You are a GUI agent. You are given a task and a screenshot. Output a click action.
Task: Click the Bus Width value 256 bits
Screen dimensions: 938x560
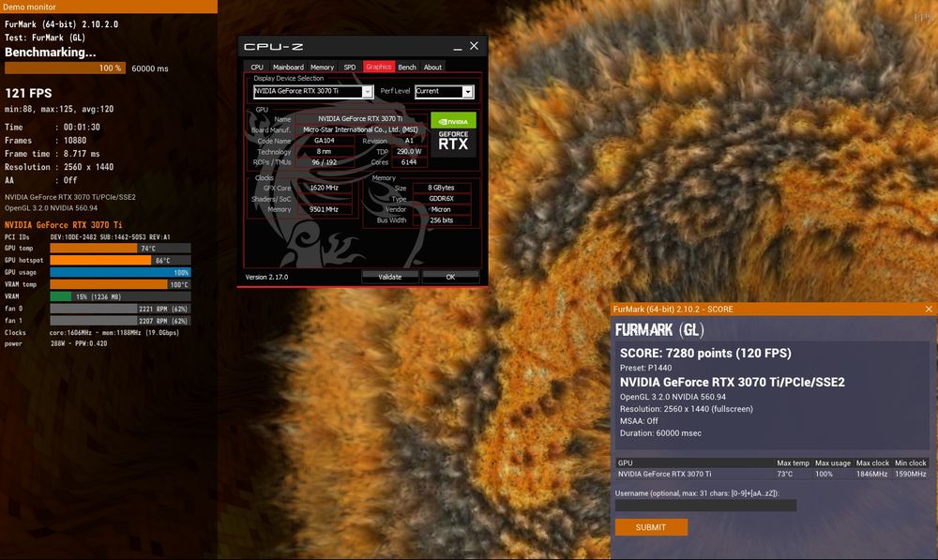coord(441,220)
